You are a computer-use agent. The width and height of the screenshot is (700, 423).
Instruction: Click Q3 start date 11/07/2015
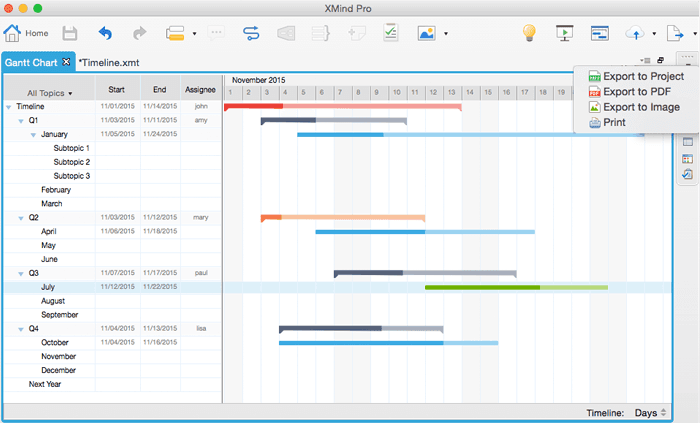[117, 273]
